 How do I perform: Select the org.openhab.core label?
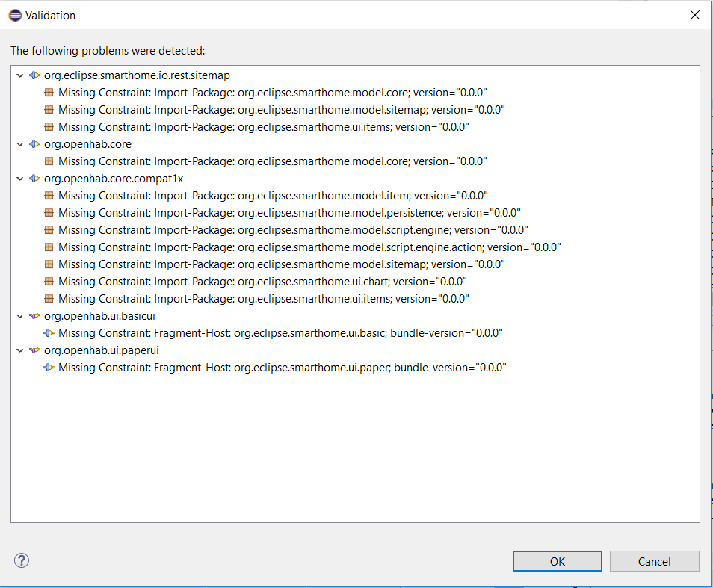pyautogui.click(x=87, y=144)
